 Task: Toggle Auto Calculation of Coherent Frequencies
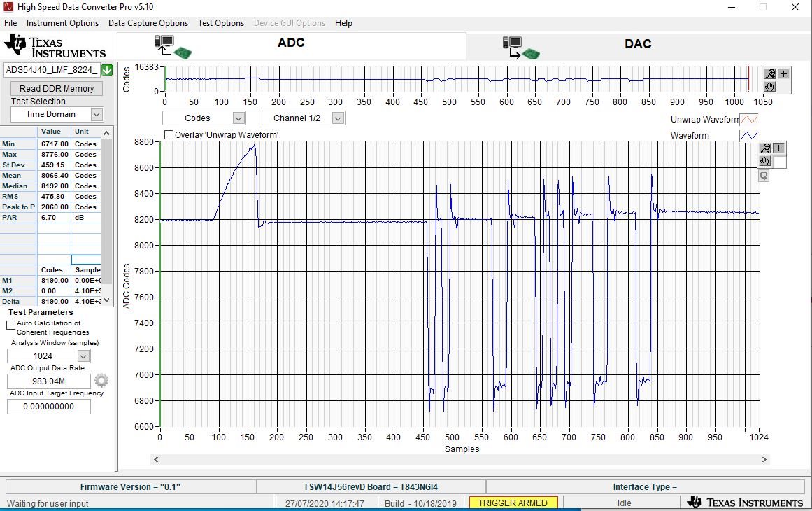[x=11, y=325]
